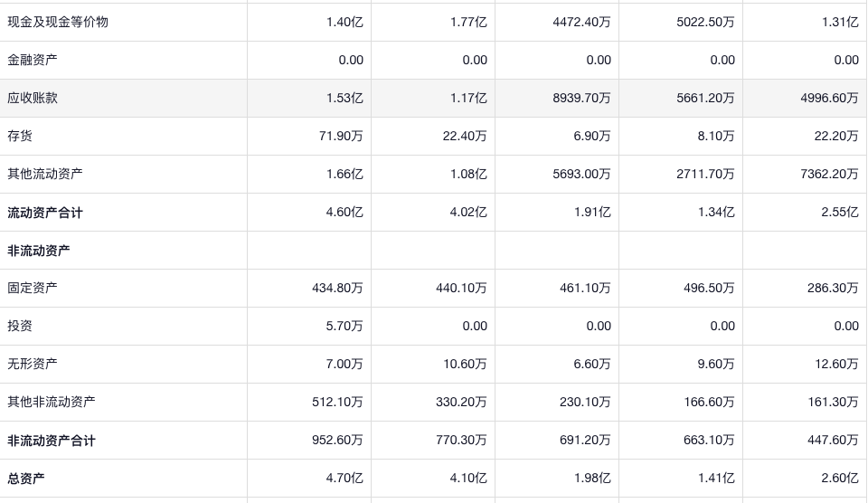Image resolution: width=868 pixels, height=503 pixels.
Task: Select the 8939.70万 receivables cell
Action: 581,98
